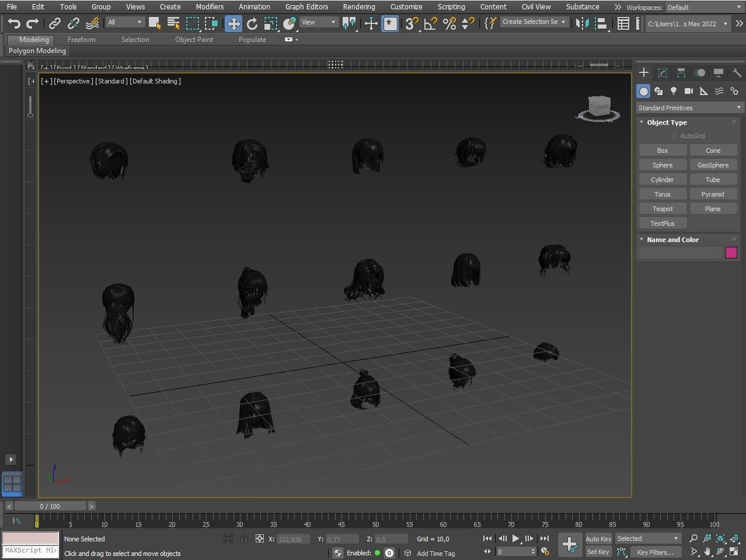Open the Standard Primitives dropdown
Viewport: 746px width, 560px height.
pyautogui.click(x=689, y=108)
